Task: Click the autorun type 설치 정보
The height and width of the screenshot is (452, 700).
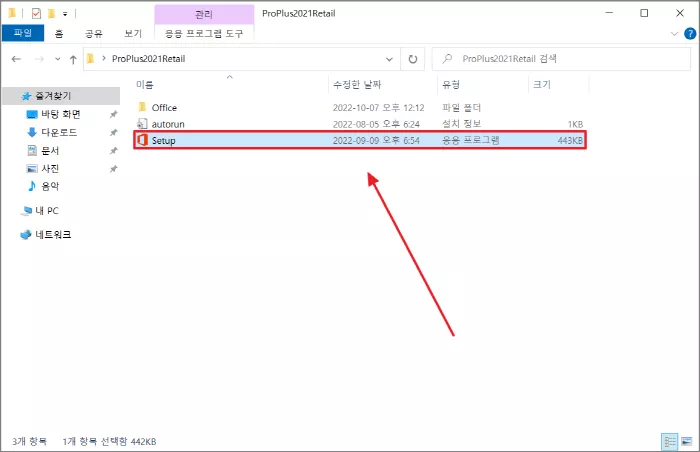Action: pyautogui.click(x=461, y=124)
